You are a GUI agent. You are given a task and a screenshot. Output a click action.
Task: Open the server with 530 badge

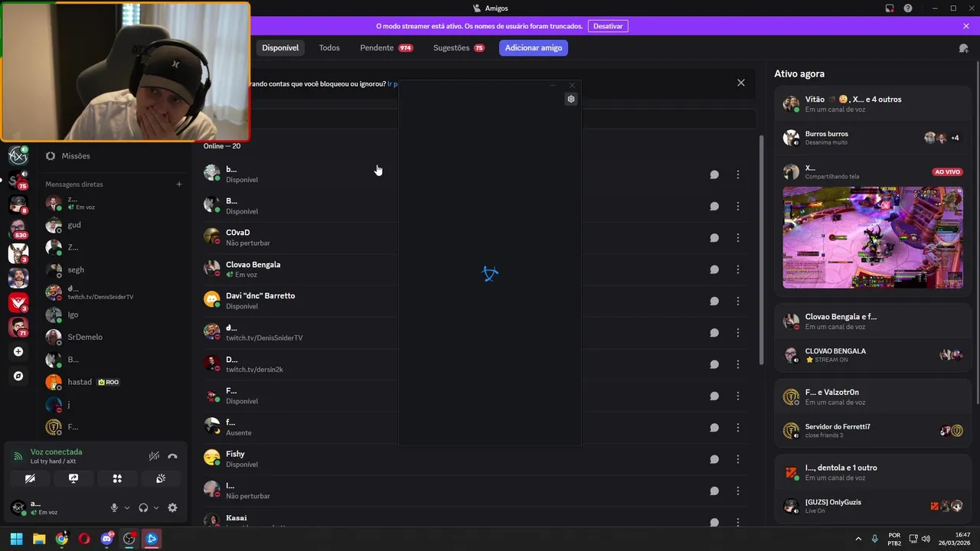click(18, 229)
